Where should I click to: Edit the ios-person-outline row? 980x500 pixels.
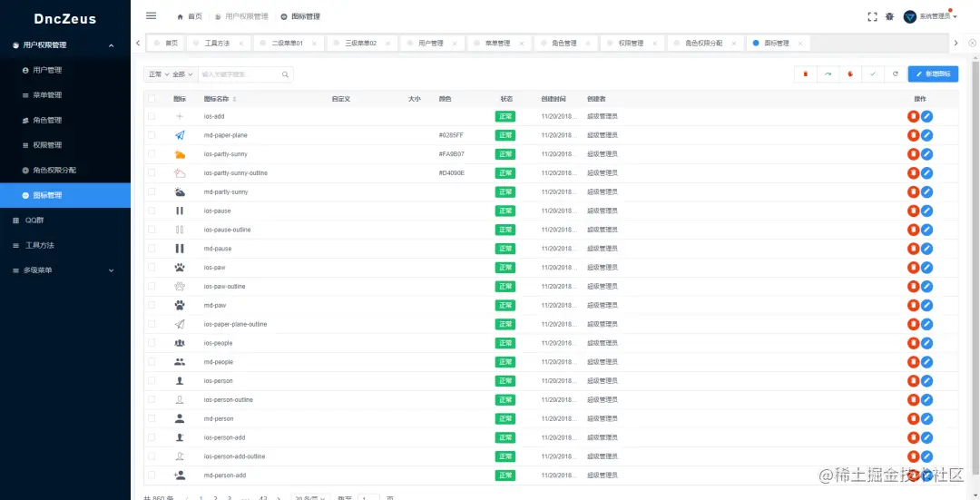(926, 400)
